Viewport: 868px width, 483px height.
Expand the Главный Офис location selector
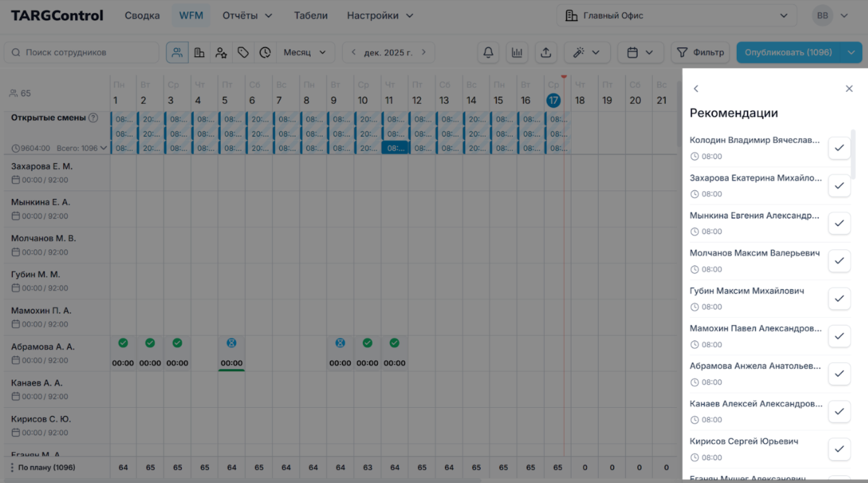point(676,16)
